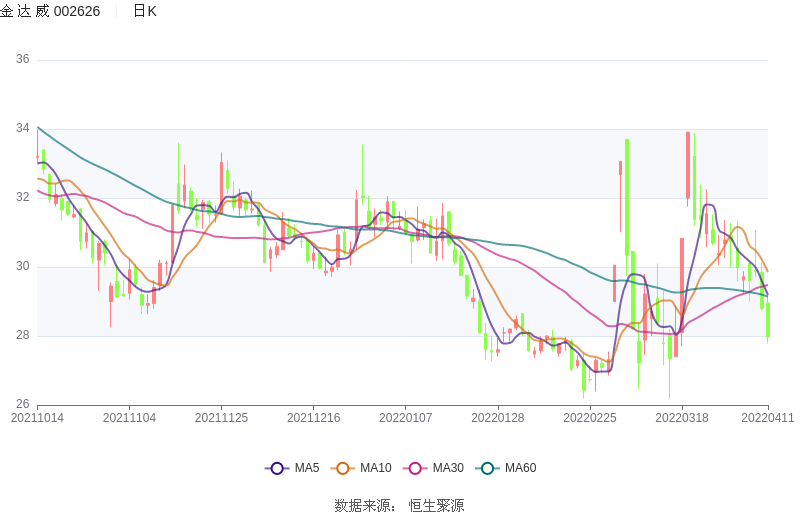The height and width of the screenshot is (517, 800).
Task: Click the 金达威 002626 stock title
Action: pos(50,11)
